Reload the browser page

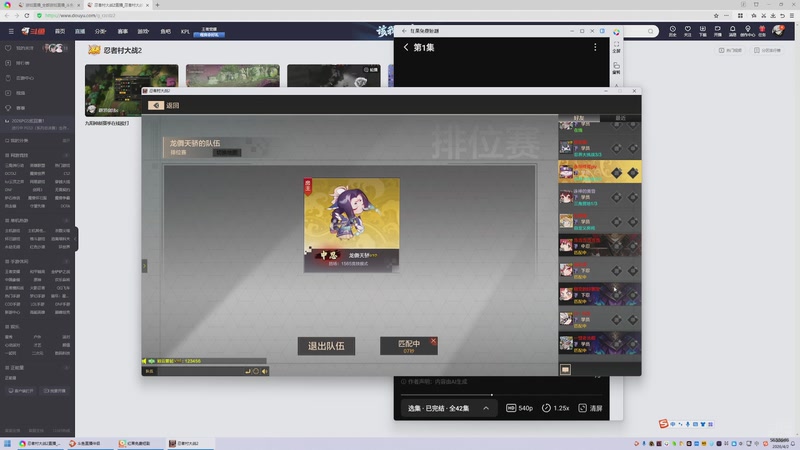click(x=27, y=15)
